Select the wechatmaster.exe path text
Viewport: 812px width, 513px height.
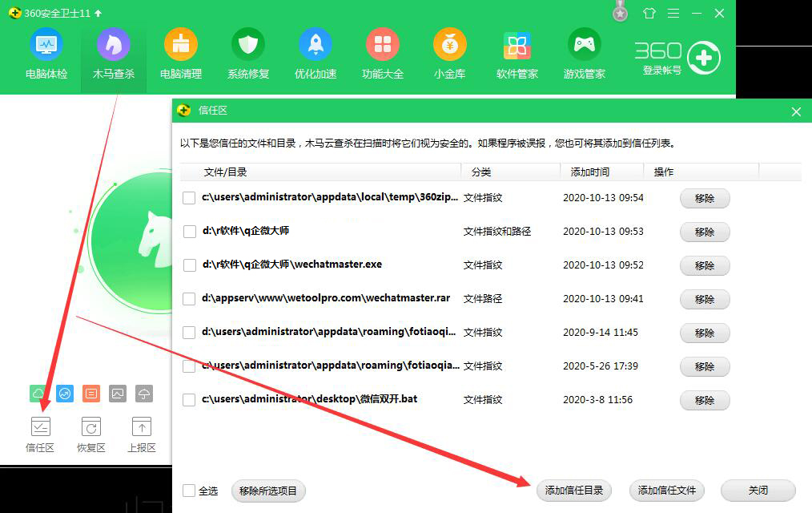(x=292, y=265)
